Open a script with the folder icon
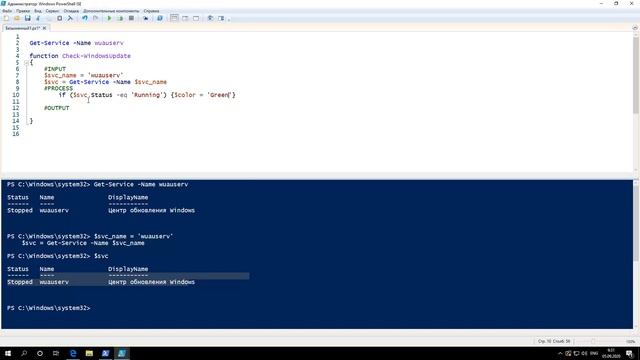Image resolution: width=640 pixels, height=360 pixels. (x=17, y=18)
